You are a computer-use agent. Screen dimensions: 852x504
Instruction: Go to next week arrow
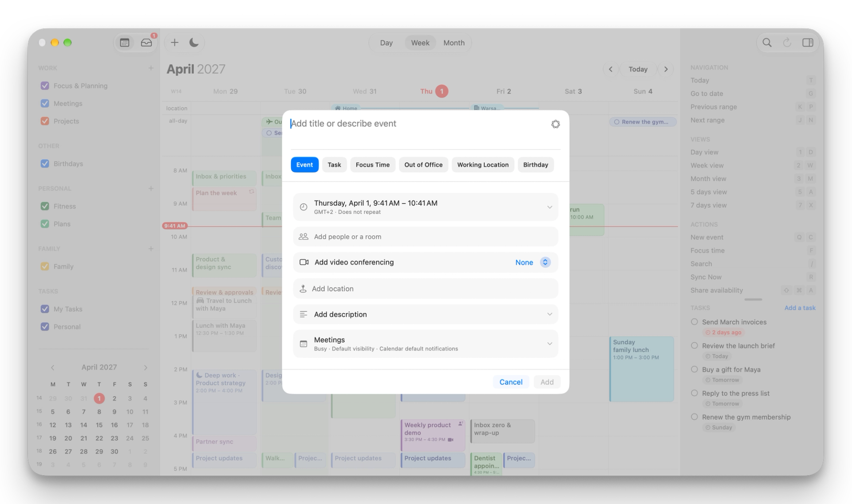pyautogui.click(x=666, y=69)
